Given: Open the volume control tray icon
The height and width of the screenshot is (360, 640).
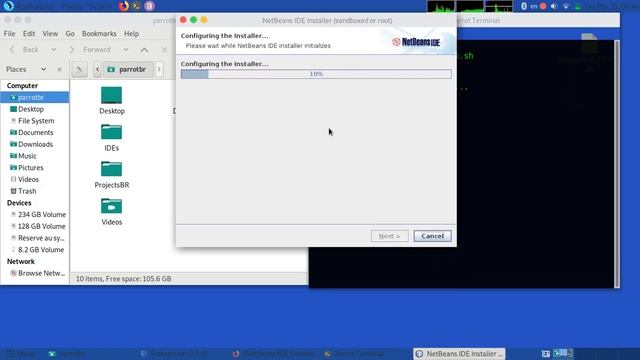Looking at the screenshot, I should point(554,6).
